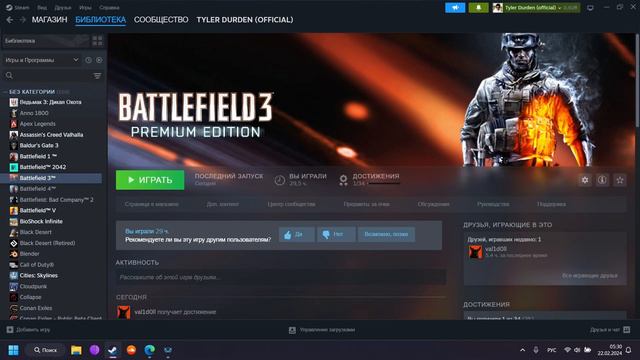Open the БИБЛИОТЕКА tab
The image size is (640, 360).
[x=100, y=20]
